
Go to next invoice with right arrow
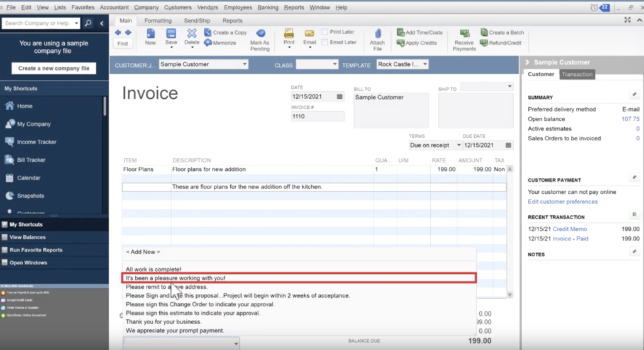click(x=128, y=33)
